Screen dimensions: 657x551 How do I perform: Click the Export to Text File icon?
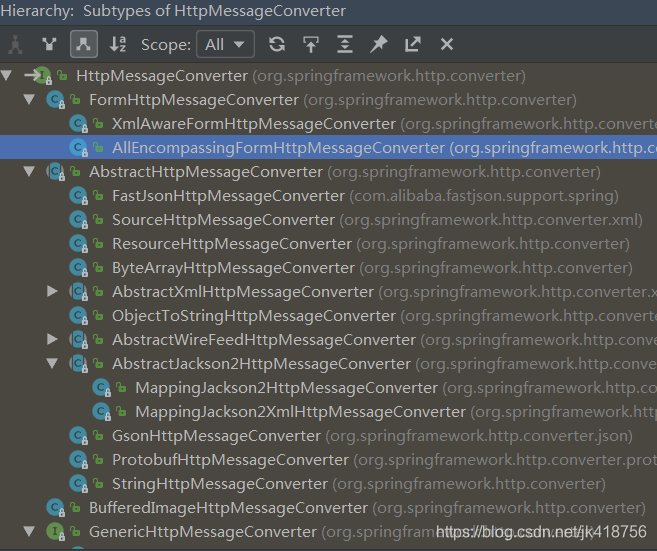pyautogui.click(x=413, y=44)
